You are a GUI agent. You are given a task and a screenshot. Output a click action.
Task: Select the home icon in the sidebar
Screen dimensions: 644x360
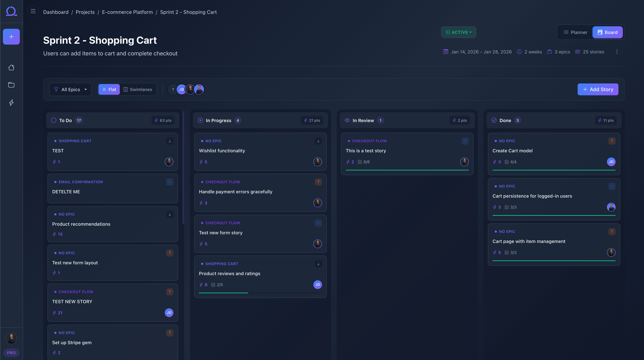point(11,67)
